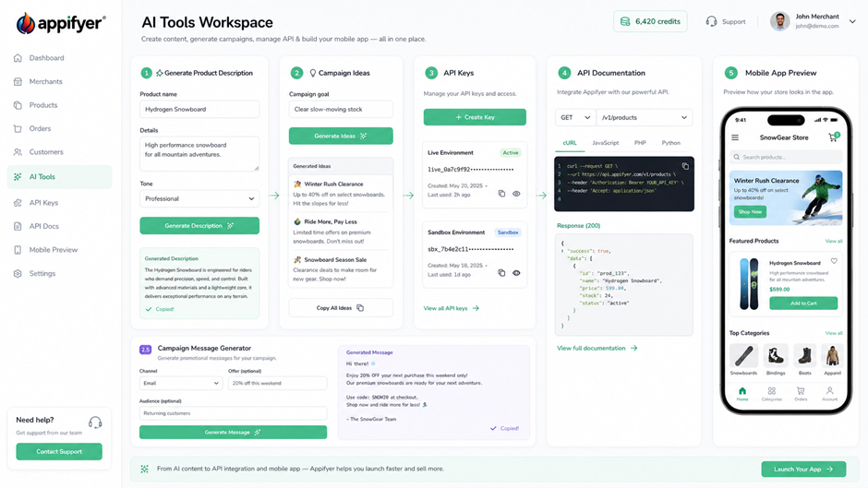Screen dimensions: 868x488
Task: Click the Product name field
Action: pyautogui.click(x=199, y=109)
